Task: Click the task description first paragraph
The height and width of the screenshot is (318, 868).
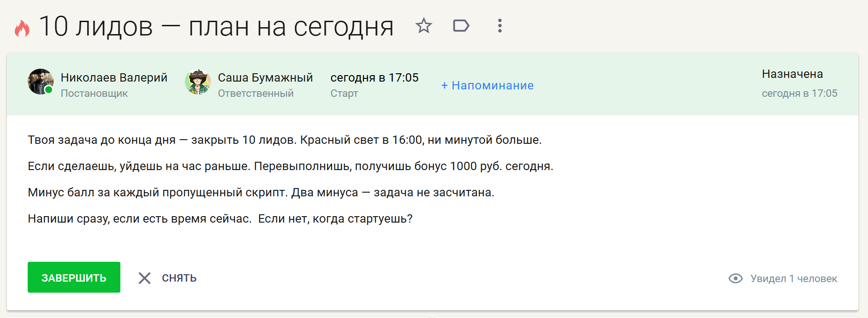Action: (285, 140)
